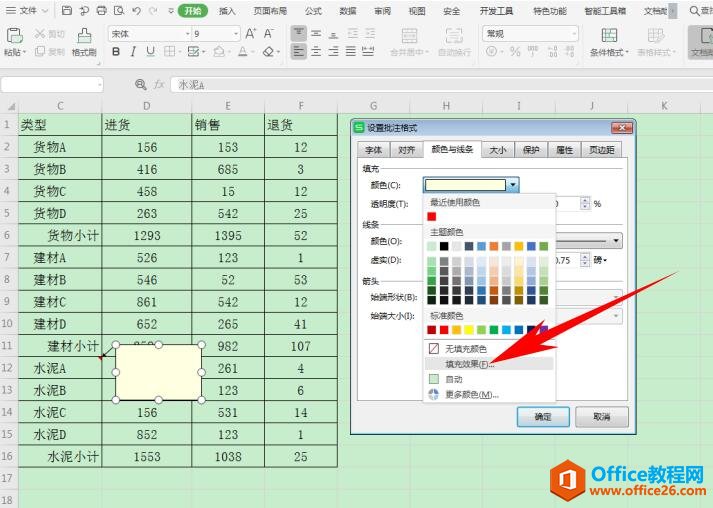Screen dimensions: 713x508
Task: Pick the recently used red color
Action: coord(432,216)
